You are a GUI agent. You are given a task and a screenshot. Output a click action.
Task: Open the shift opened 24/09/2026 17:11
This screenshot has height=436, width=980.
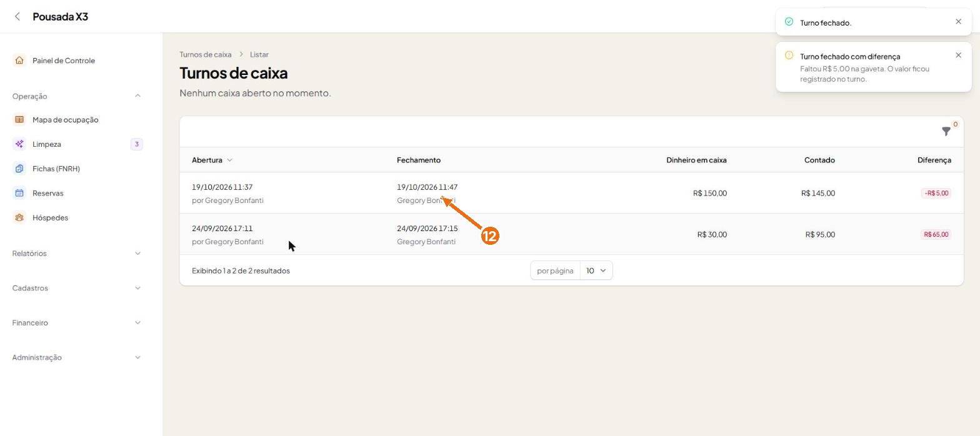click(222, 229)
